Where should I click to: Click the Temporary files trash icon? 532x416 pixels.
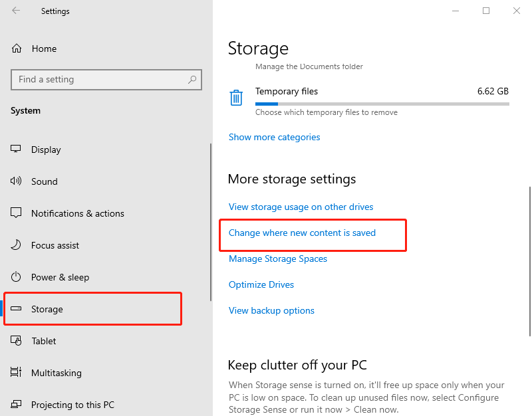click(x=236, y=98)
